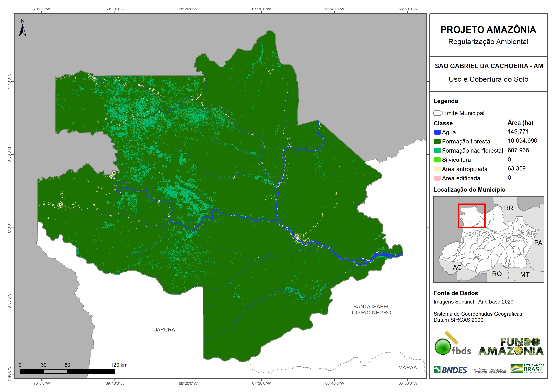The height and width of the screenshot is (392, 555).
Task: Click the BNDES logo
Action: pyautogui.click(x=450, y=370)
